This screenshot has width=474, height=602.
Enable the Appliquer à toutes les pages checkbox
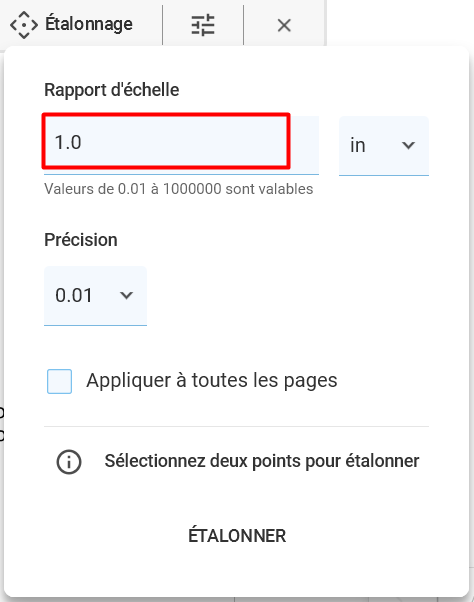pyautogui.click(x=59, y=381)
